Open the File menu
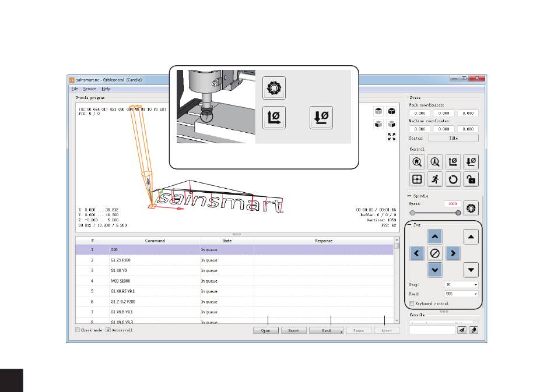 point(75,89)
